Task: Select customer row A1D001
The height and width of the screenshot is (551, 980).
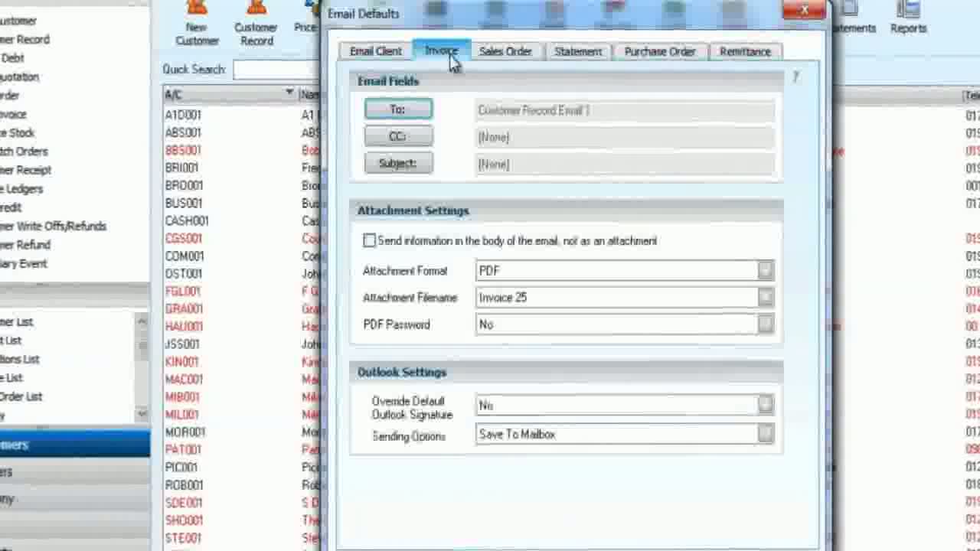Action: [183, 115]
